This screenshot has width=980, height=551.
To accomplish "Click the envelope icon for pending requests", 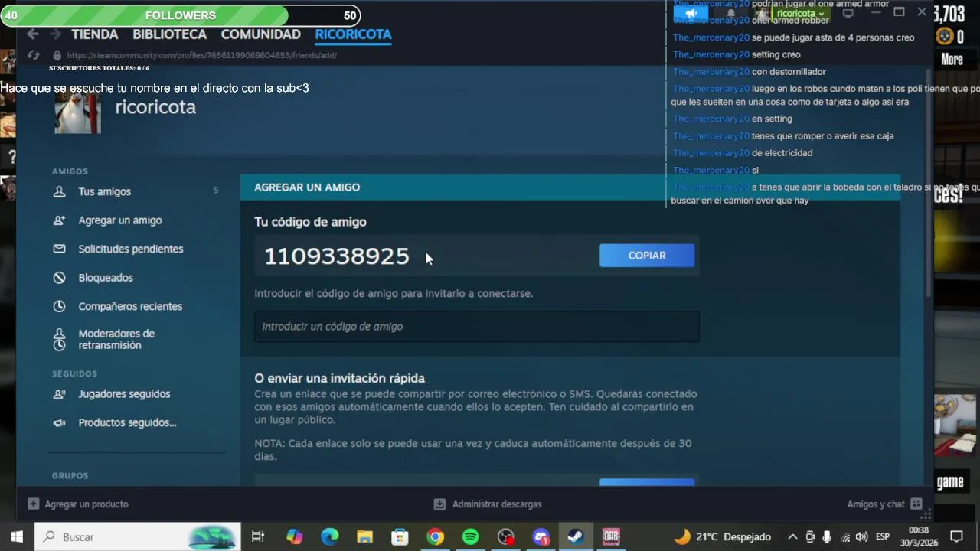I will pos(59,249).
